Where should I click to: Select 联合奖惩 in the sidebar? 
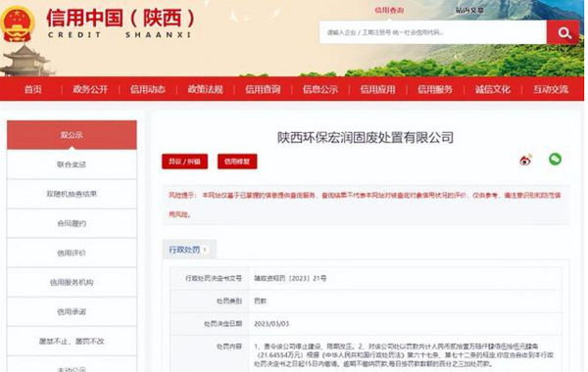[72, 164]
